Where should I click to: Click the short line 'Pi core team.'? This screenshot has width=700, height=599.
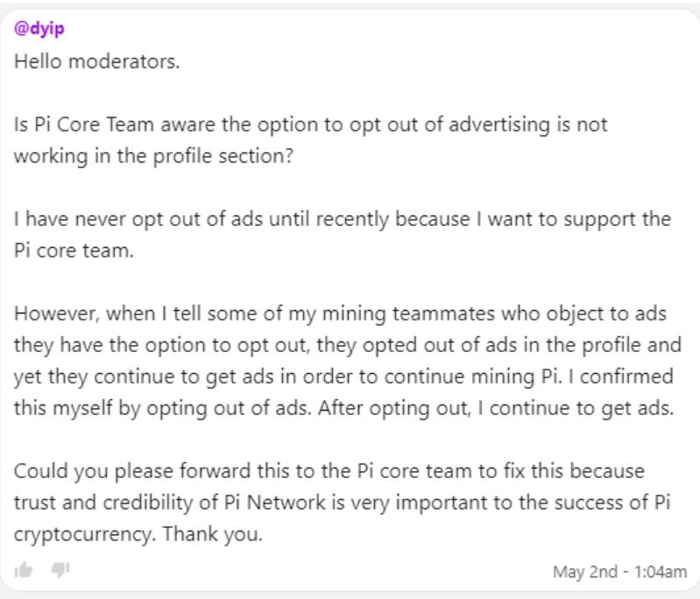(x=74, y=250)
